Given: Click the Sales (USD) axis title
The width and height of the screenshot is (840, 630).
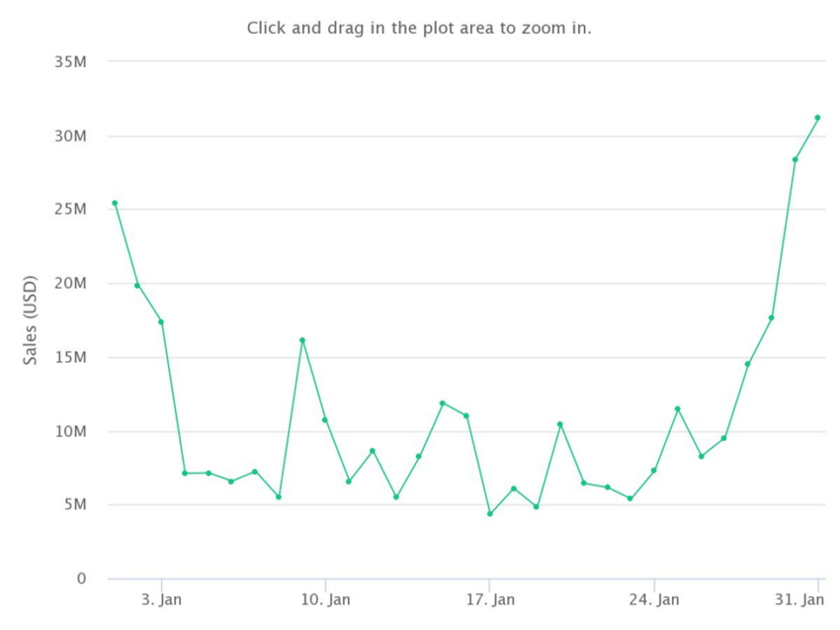Looking at the screenshot, I should click(30, 320).
